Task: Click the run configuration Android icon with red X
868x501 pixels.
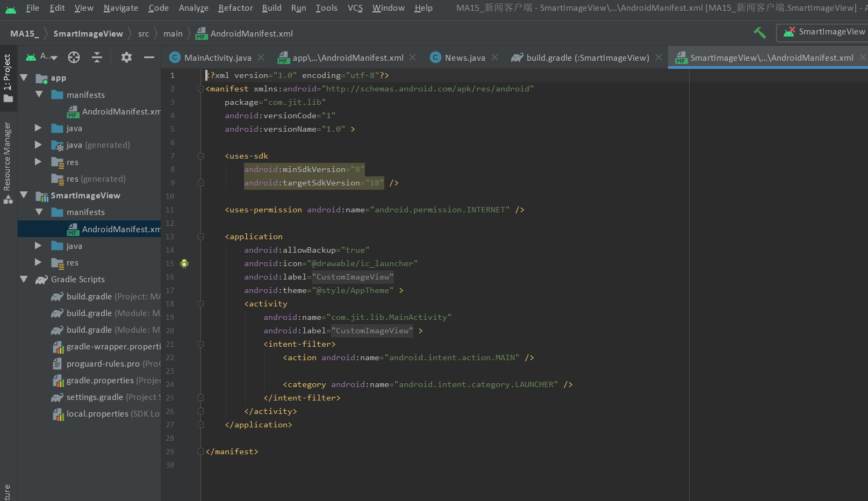Action: click(788, 32)
